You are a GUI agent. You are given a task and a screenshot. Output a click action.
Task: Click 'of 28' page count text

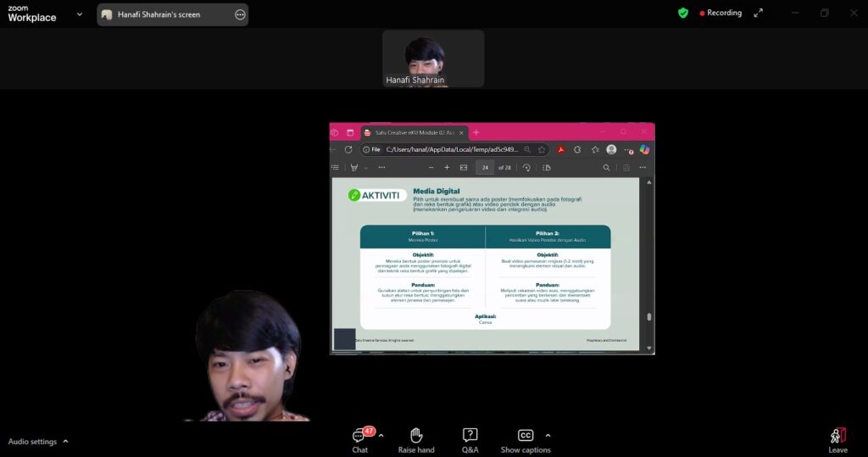[x=504, y=167]
